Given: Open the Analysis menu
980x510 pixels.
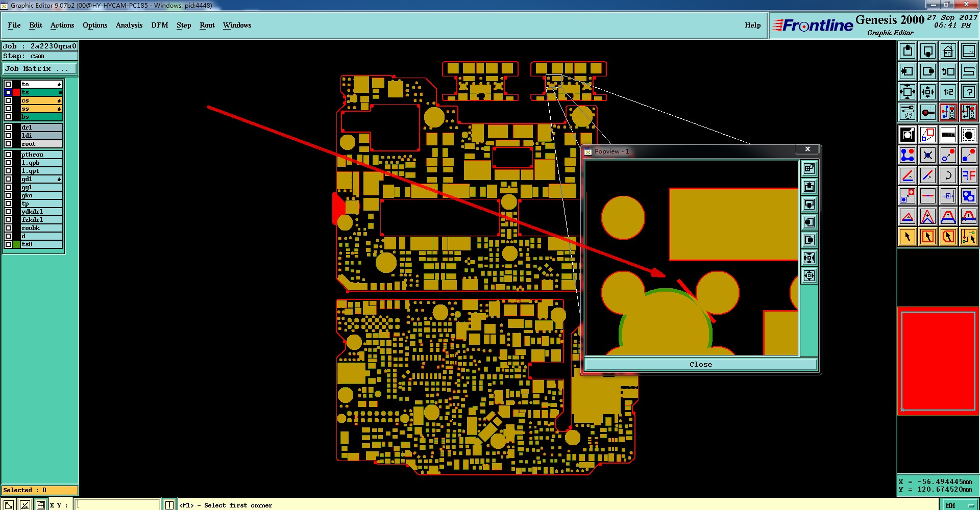Looking at the screenshot, I should coord(129,25).
